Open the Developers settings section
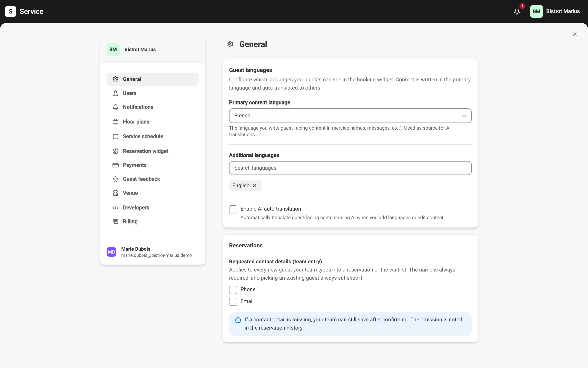The image size is (588, 368). click(x=153, y=208)
